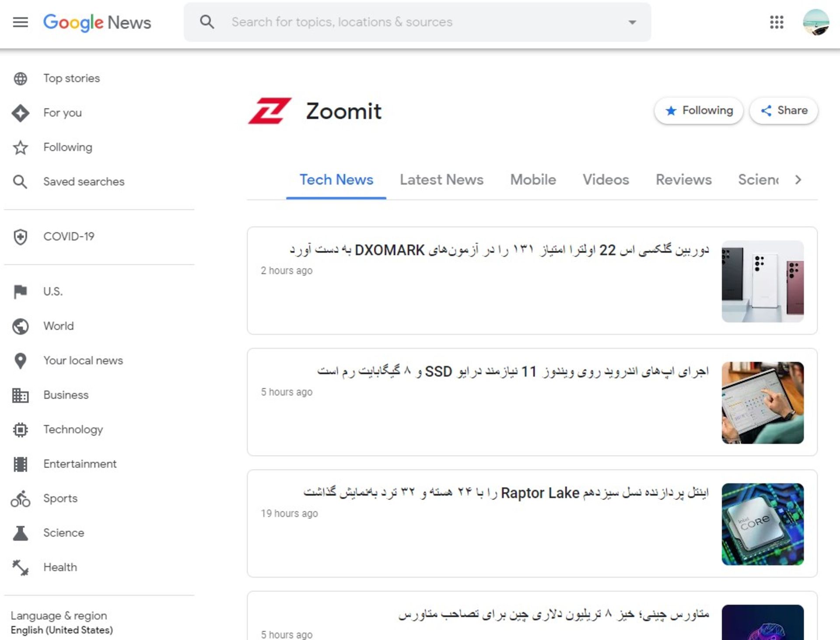Open the Entertainment section link

click(80, 464)
